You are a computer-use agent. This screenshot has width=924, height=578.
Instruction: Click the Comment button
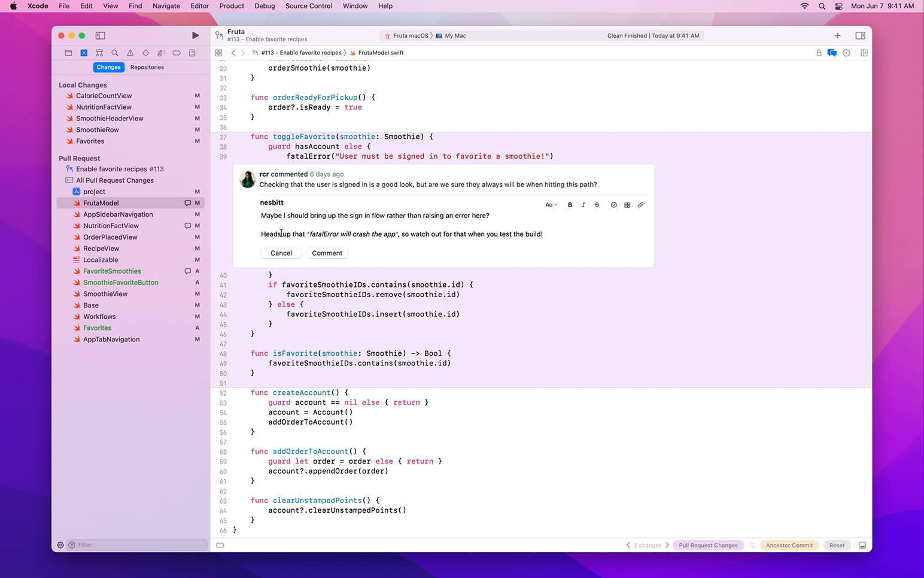click(327, 253)
